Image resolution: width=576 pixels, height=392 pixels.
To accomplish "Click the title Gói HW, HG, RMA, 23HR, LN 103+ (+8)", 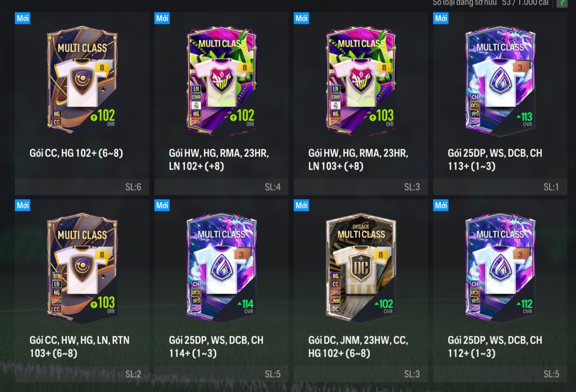I will click(x=358, y=159).
